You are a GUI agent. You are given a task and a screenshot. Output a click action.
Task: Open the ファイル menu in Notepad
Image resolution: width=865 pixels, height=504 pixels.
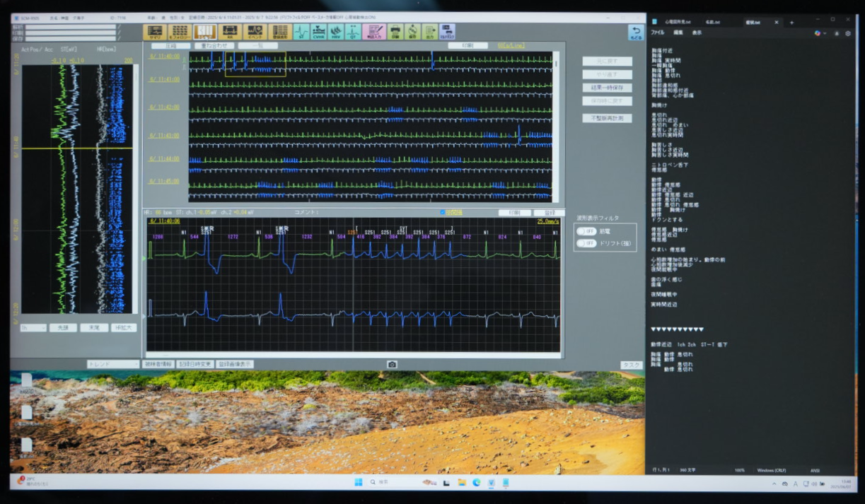click(657, 33)
